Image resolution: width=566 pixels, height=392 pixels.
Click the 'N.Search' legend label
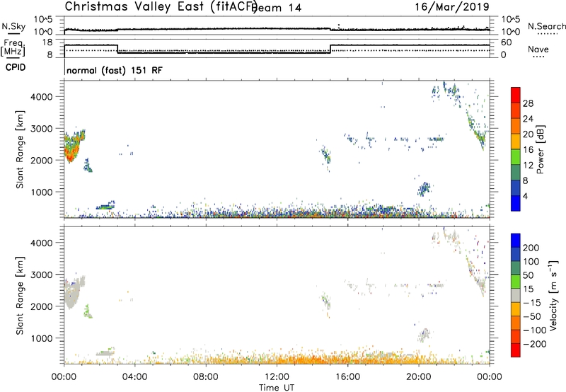[546, 26]
